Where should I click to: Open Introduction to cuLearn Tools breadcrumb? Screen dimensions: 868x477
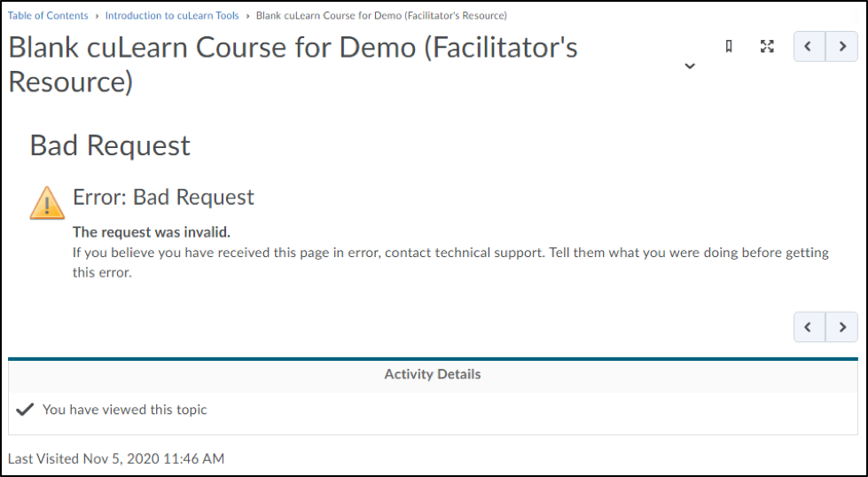point(172,16)
